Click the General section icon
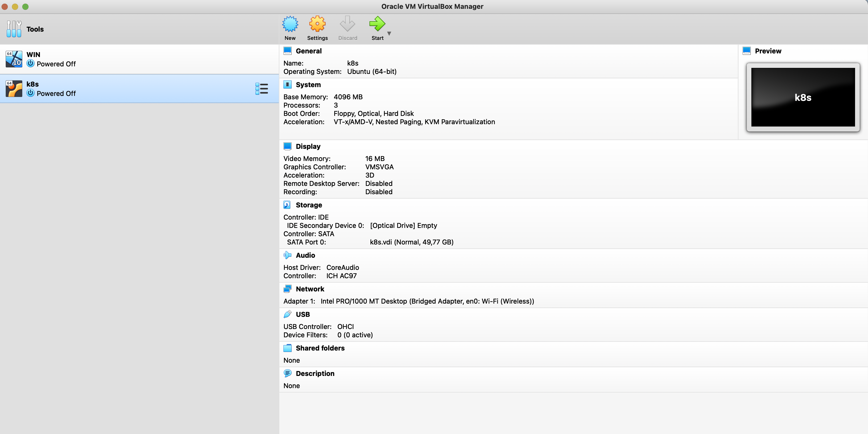Viewport: 868px width, 434px height. tap(287, 51)
